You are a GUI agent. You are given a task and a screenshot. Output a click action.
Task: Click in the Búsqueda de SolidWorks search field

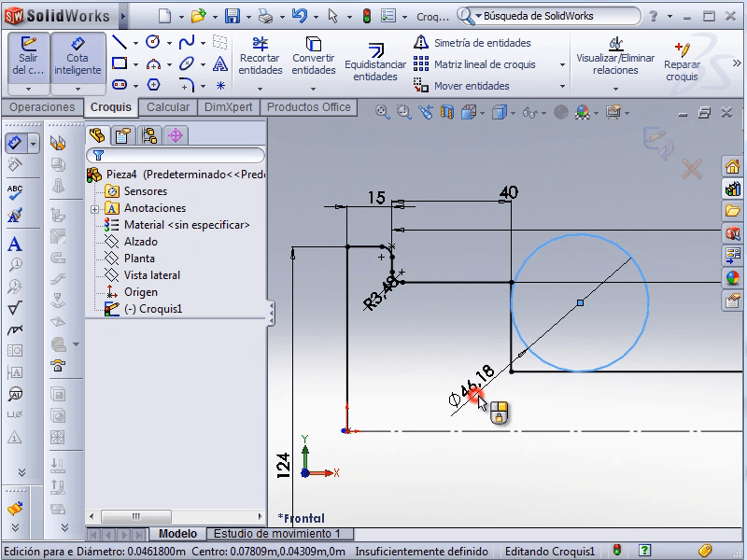pyautogui.click(x=570, y=16)
